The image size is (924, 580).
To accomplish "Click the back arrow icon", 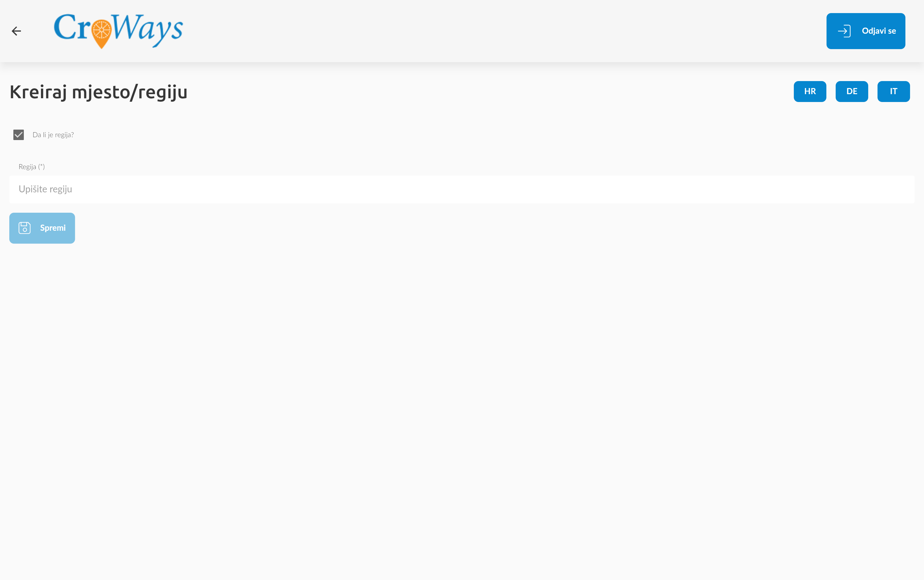I will pyautogui.click(x=16, y=31).
